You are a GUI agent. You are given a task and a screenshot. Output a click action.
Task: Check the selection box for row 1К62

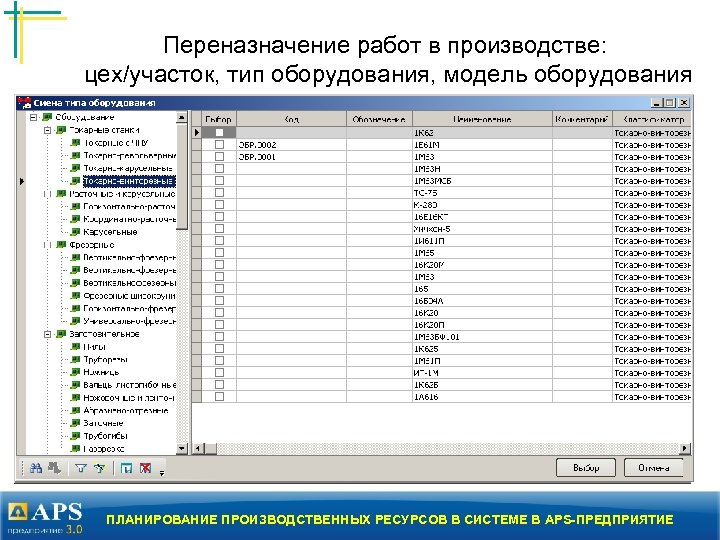coord(219,132)
